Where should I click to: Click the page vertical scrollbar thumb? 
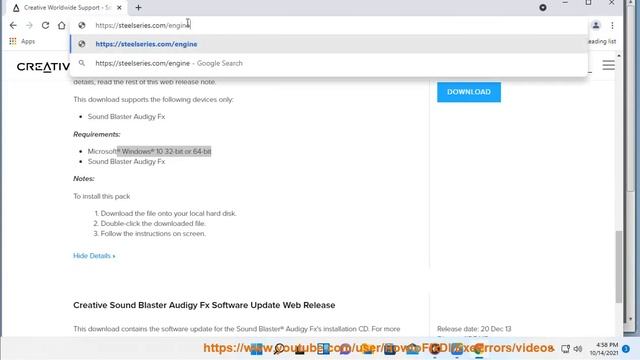pyautogui.click(x=619, y=267)
